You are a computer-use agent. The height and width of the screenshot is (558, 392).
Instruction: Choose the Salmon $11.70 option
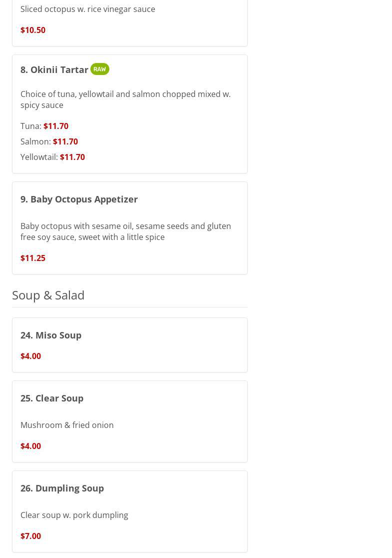point(49,141)
